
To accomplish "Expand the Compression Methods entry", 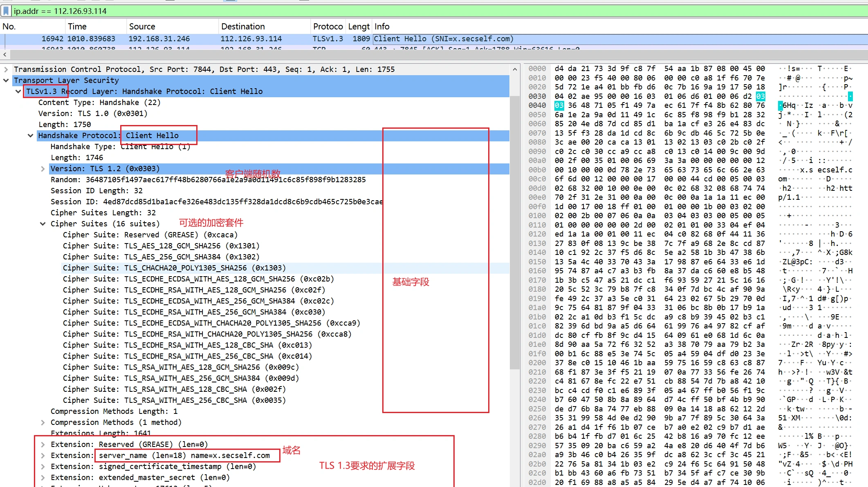I will click(43, 422).
